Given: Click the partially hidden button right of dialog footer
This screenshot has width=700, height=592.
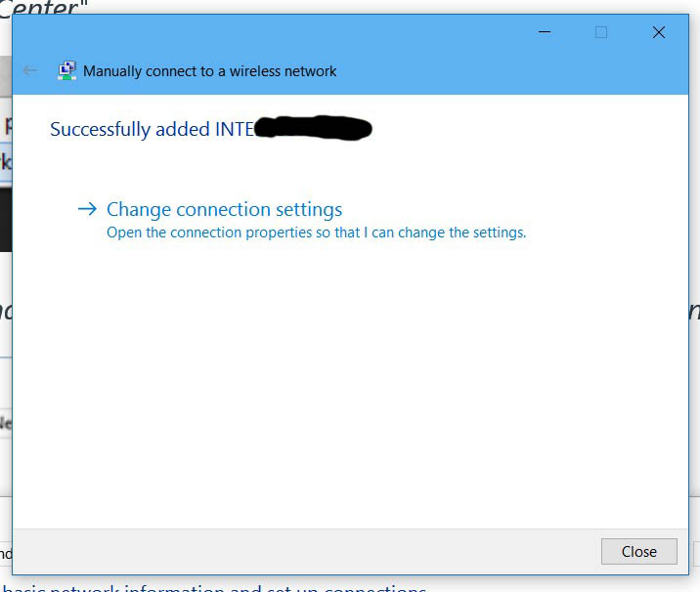Looking at the screenshot, I should click(695, 554).
